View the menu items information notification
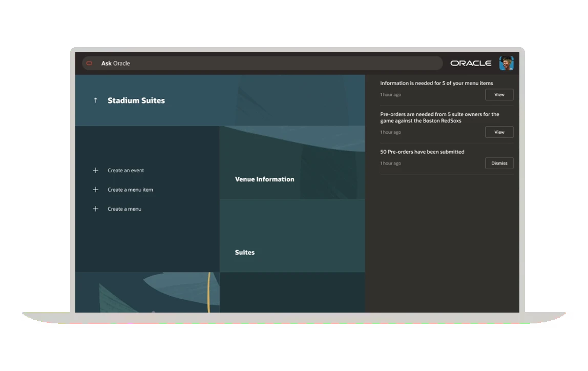 tap(499, 94)
